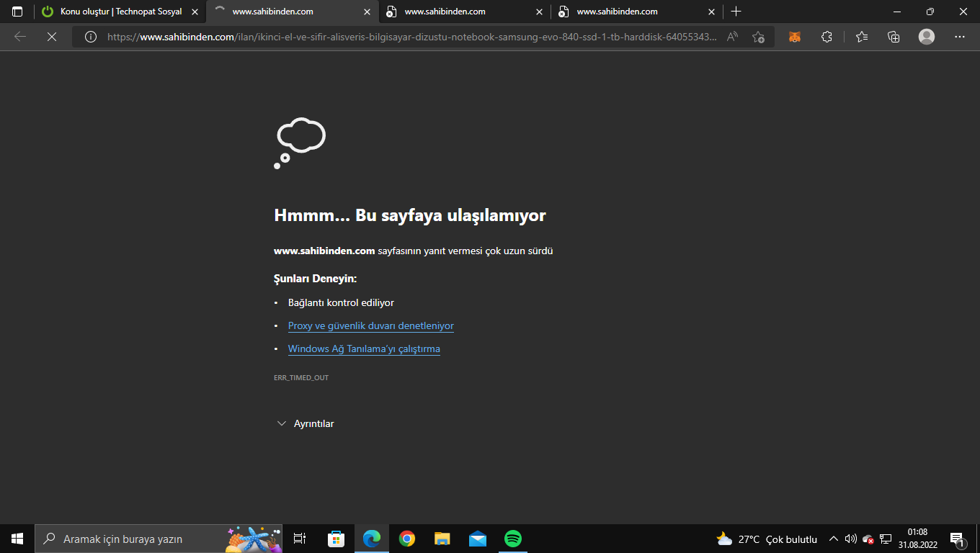Open a new browser tab
Viewport: 980px width, 553px height.
coord(736,12)
